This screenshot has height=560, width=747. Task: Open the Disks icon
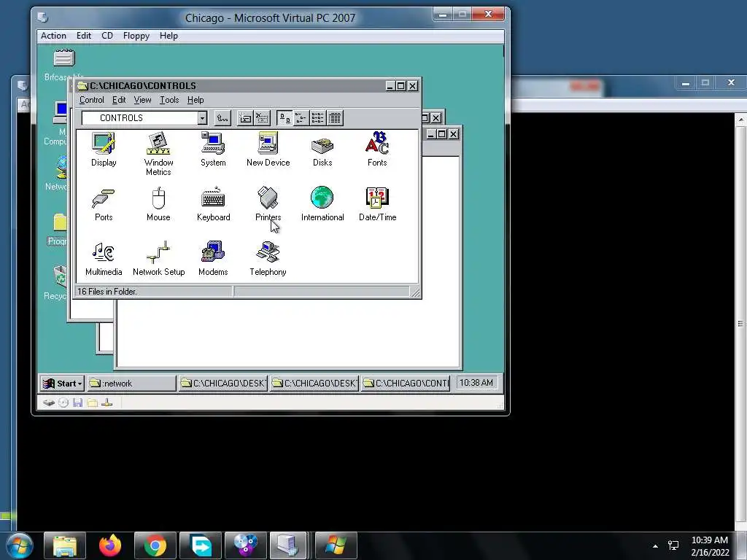[x=322, y=152]
